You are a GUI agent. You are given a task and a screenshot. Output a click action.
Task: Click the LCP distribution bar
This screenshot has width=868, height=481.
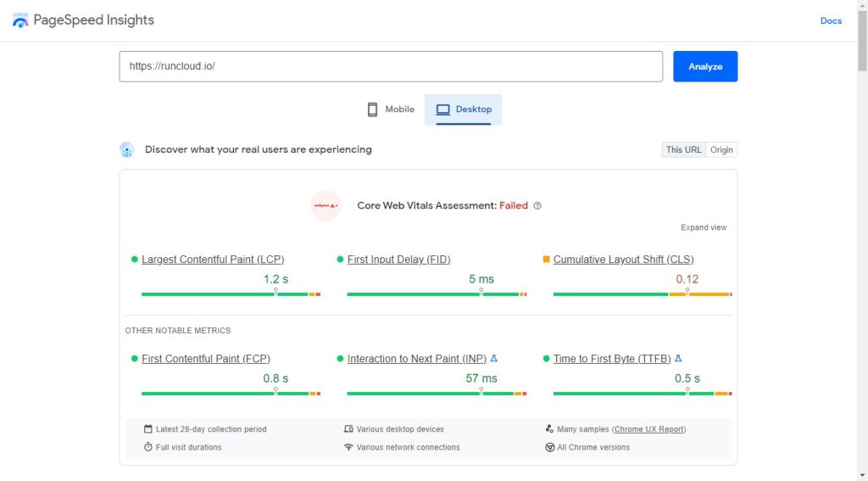(231, 294)
